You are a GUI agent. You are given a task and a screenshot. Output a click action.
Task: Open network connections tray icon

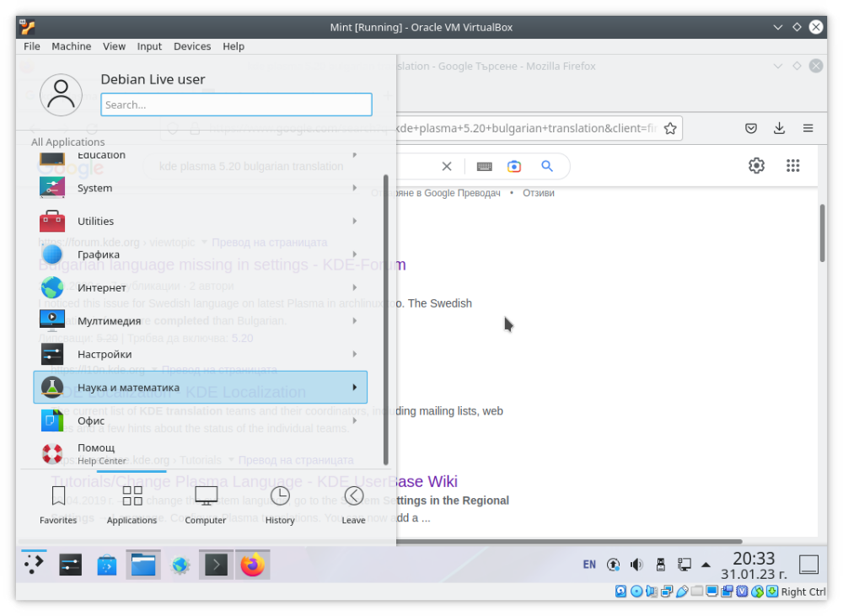pos(685,565)
